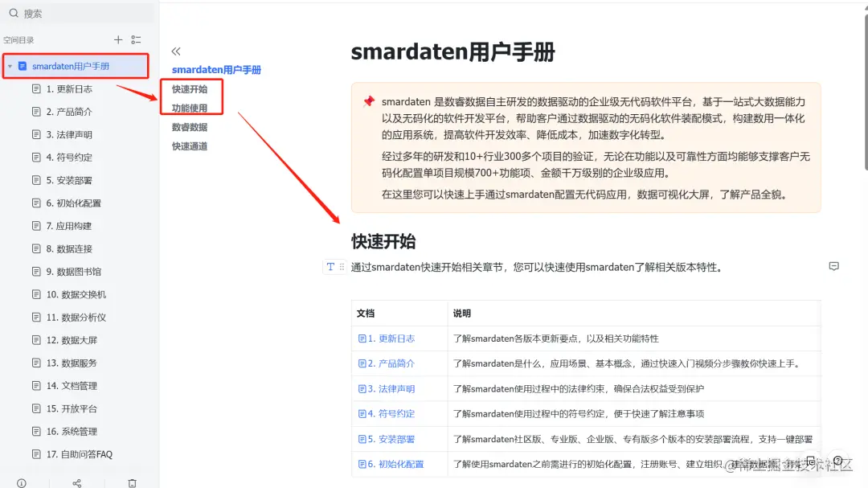Screen dimensions: 868x488
Task: Click the info icon in bottom toolbar
Action: pos(23,482)
